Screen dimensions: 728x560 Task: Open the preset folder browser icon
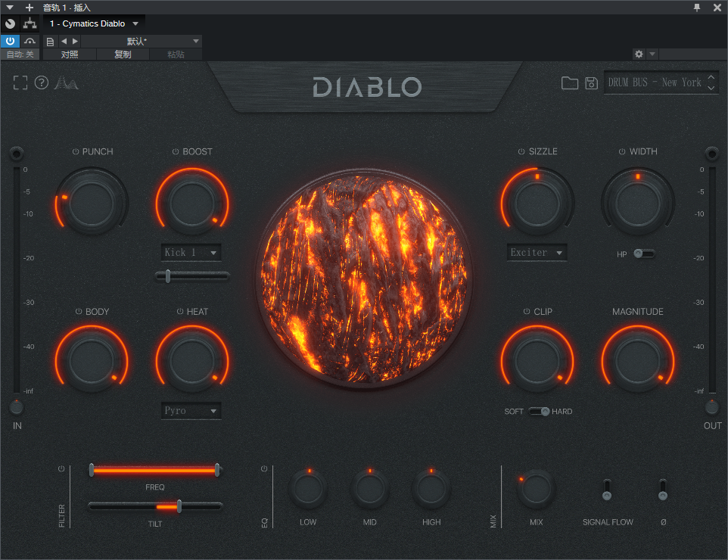point(570,83)
